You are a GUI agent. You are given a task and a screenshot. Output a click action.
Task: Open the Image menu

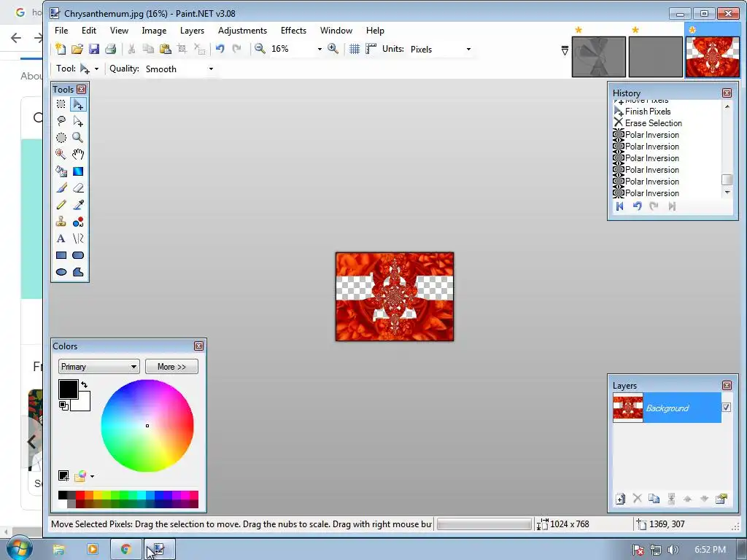[154, 31]
